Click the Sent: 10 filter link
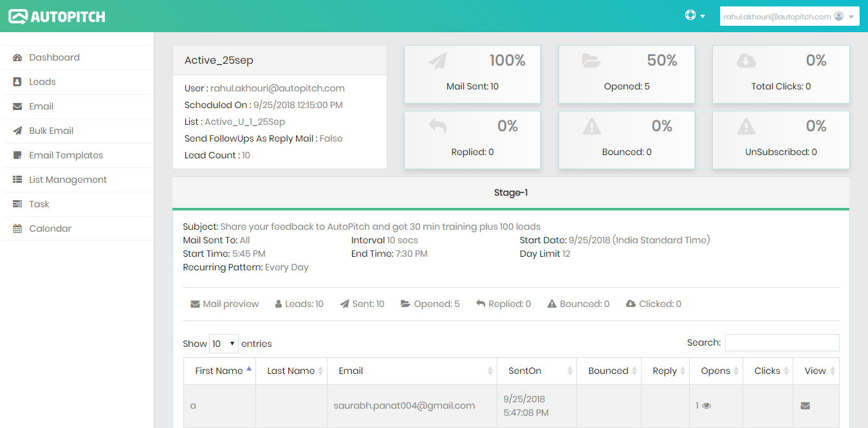Screen dimensions: 868x428 point(362,304)
